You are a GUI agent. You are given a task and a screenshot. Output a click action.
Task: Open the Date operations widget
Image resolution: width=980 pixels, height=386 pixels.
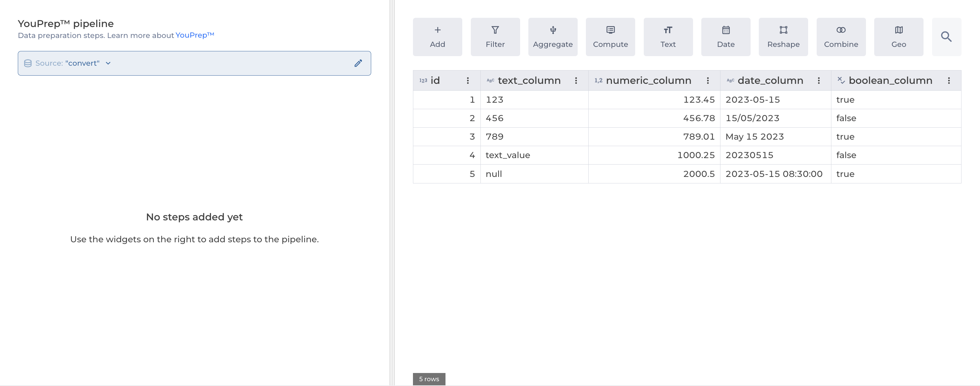tap(726, 37)
